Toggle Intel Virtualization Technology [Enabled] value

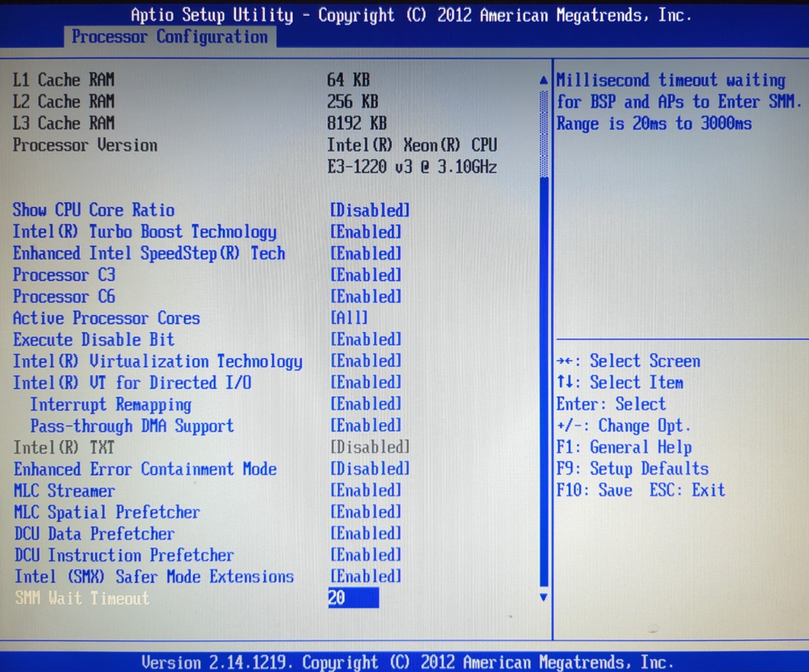[366, 361]
